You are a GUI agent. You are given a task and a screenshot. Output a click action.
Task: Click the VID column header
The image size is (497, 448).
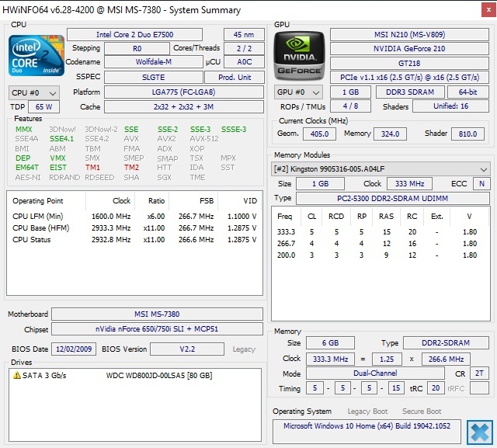[240, 201]
